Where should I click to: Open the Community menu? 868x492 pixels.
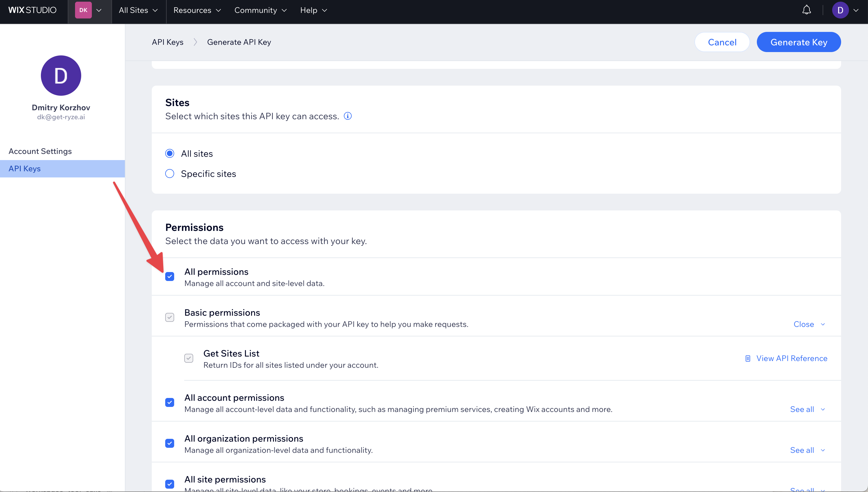coord(260,10)
